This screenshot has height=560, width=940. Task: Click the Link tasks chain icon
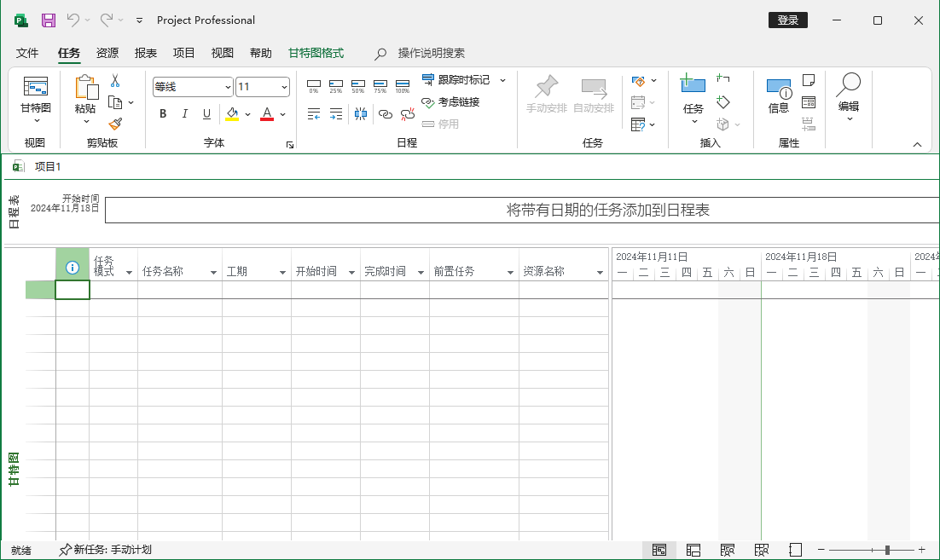(385, 114)
